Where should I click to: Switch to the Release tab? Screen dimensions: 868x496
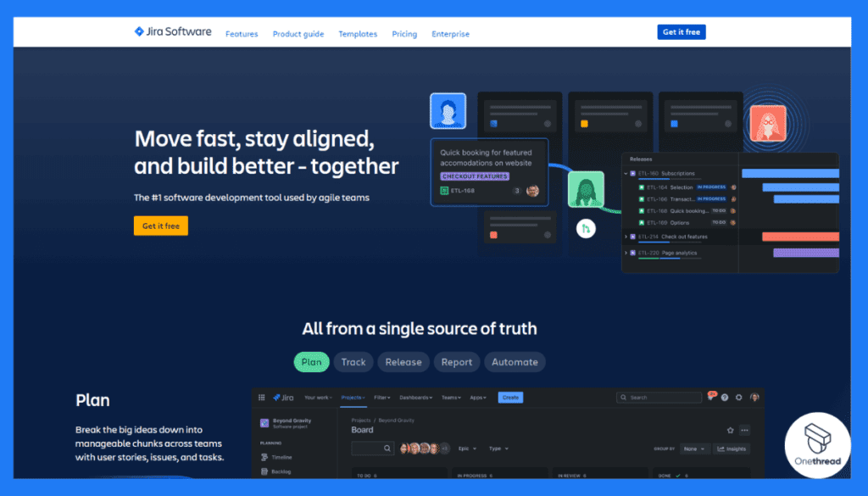[x=403, y=362]
